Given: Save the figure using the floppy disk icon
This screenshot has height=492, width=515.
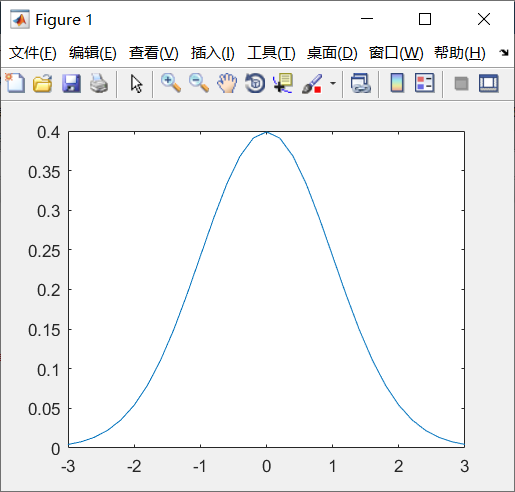Looking at the screenshot, I should click(x=71, y=83).
